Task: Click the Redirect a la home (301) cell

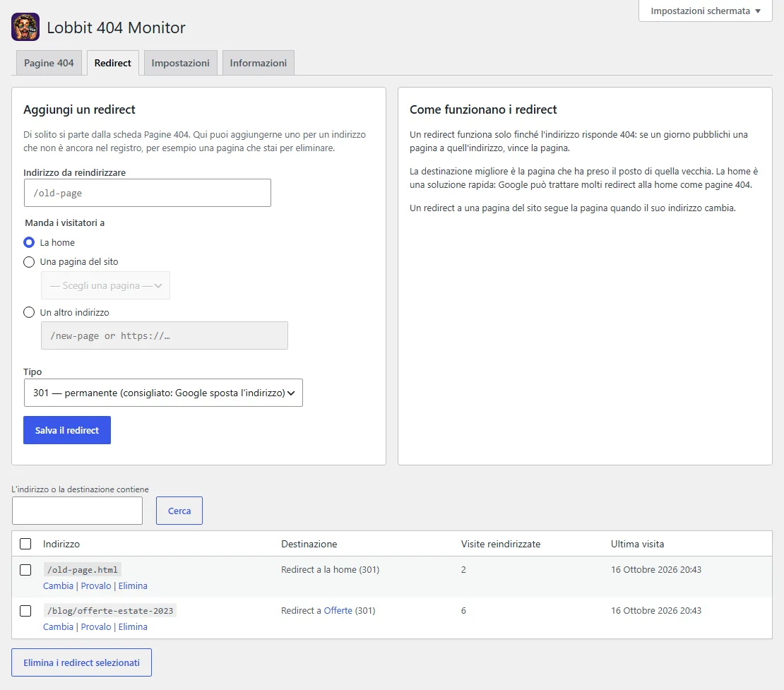Action: pos(330,569)
